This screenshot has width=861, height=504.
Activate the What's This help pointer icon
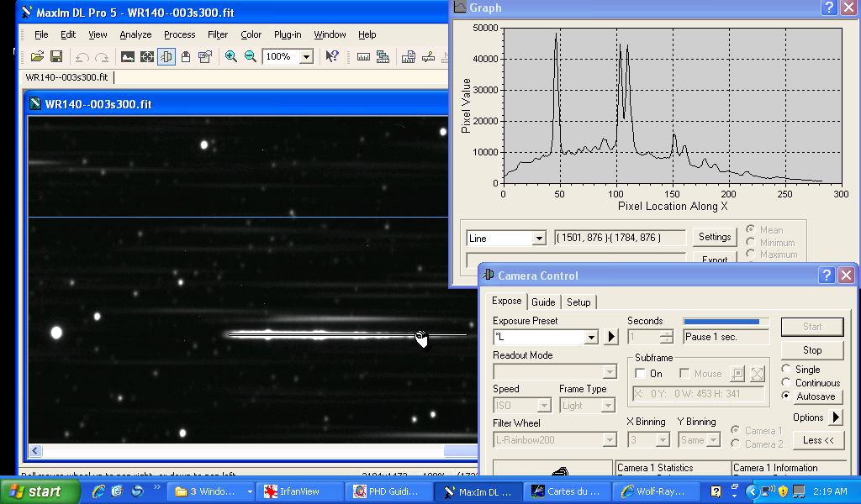[331, 56]
